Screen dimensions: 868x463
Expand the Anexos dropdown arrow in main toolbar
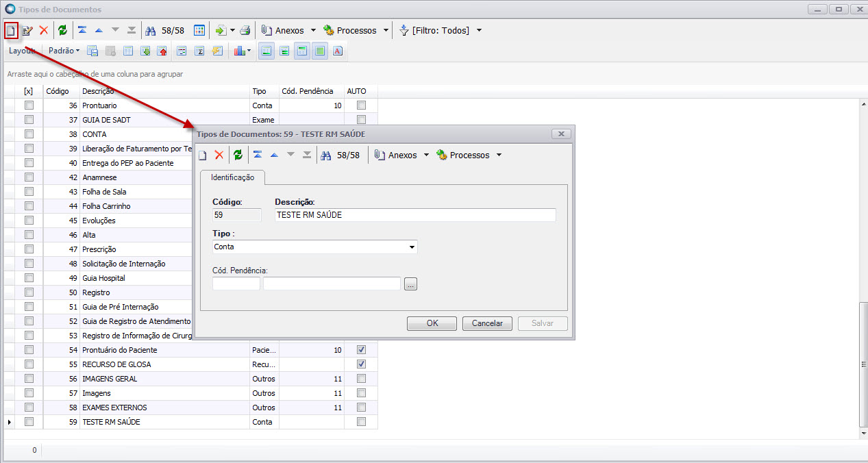pyautogui.click(x=313, y=31)
